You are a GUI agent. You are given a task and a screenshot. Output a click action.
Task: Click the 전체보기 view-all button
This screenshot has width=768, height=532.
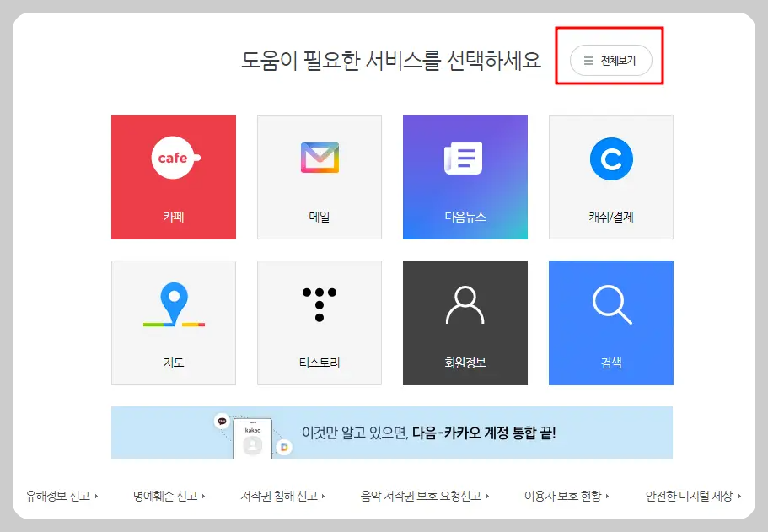point(611,61)
